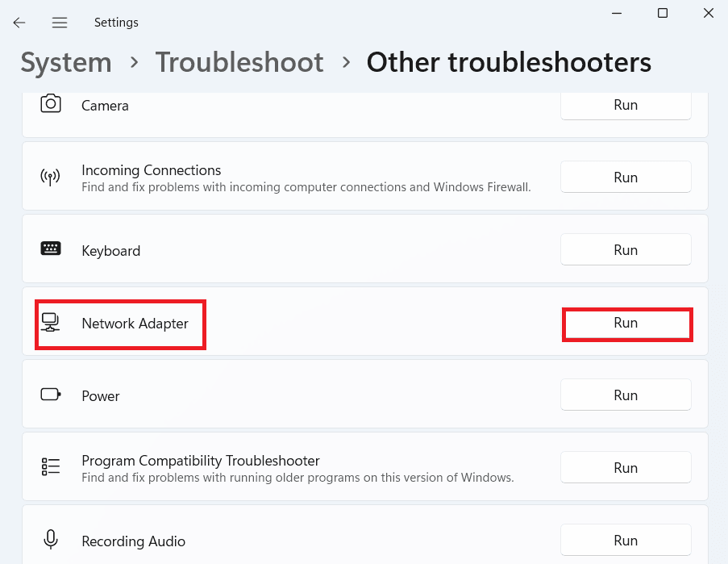Run the Program Compatibility Troubleshooter

pos(626,467)
